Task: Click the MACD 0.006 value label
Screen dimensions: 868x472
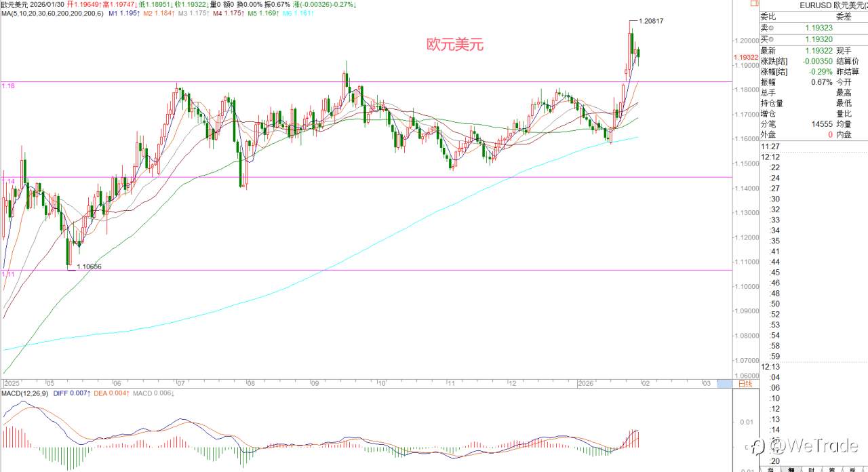Action: click(x=153, y=394)
